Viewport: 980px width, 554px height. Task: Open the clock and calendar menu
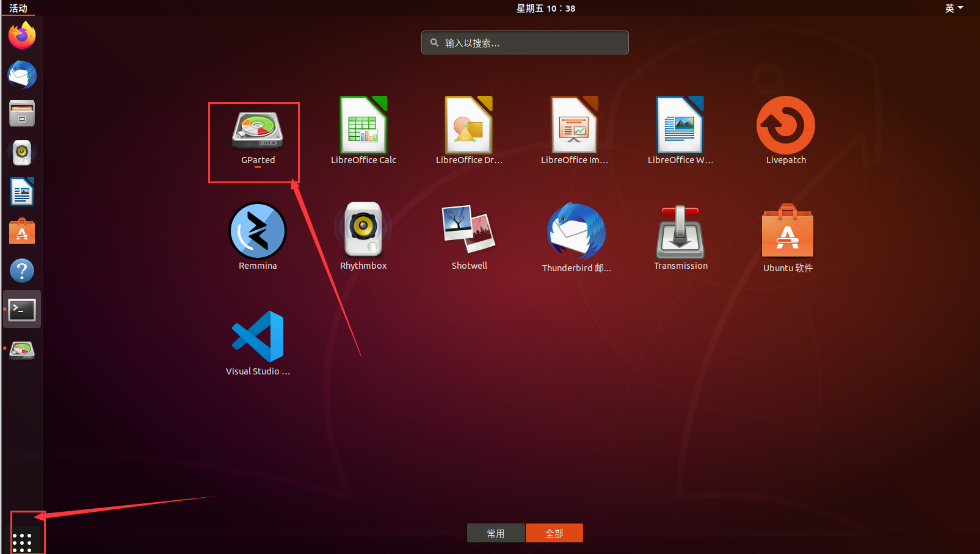pos(546,8)
